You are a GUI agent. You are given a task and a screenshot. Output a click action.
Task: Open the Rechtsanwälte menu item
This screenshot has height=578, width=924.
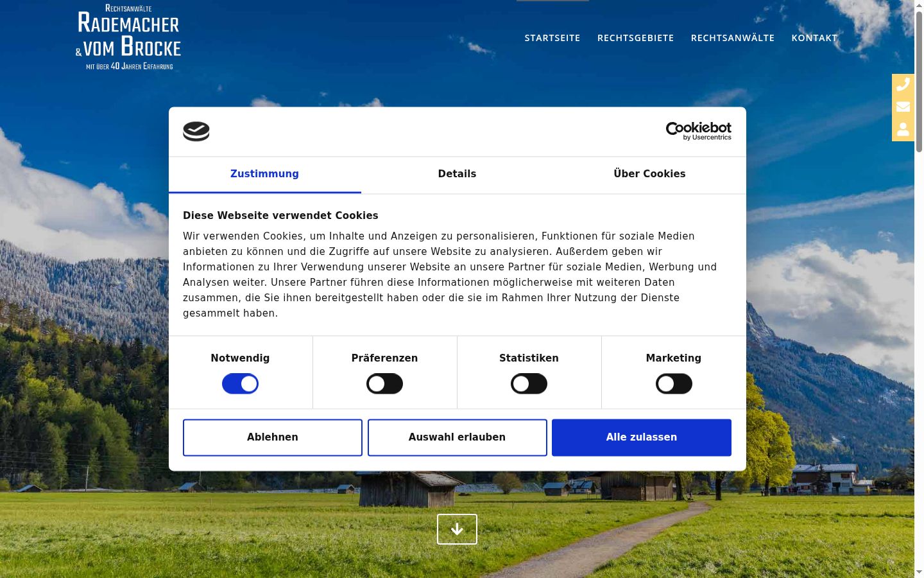pos(733,38)
